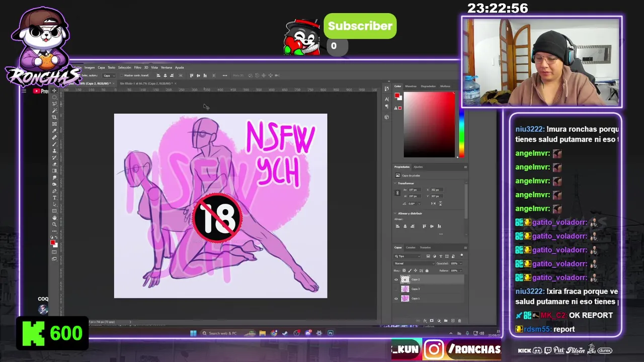Screen dimensions: 644x362
Task: Click the X position field
Action: 437,190
